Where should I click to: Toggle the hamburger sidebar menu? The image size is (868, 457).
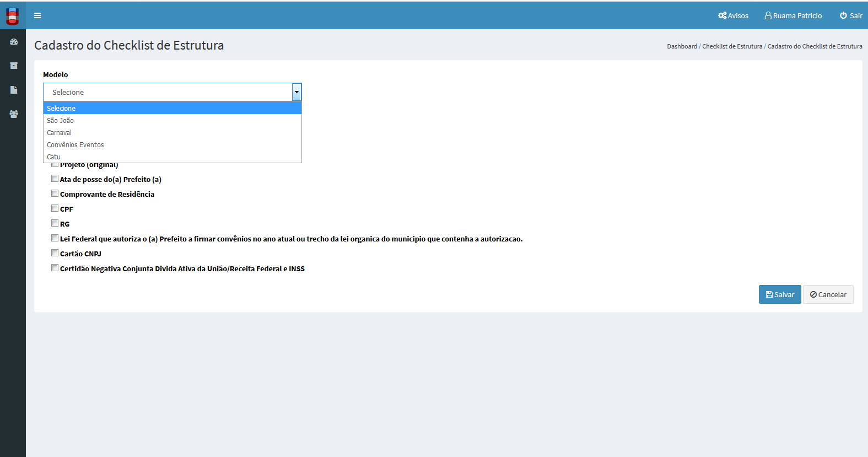coord(37,15)
